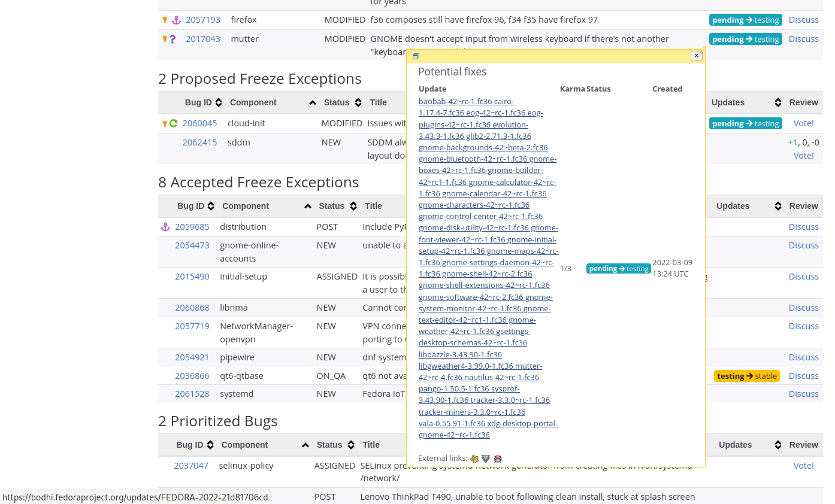Click the lightbulb icon in the cloud-init row

pos(165,123)
